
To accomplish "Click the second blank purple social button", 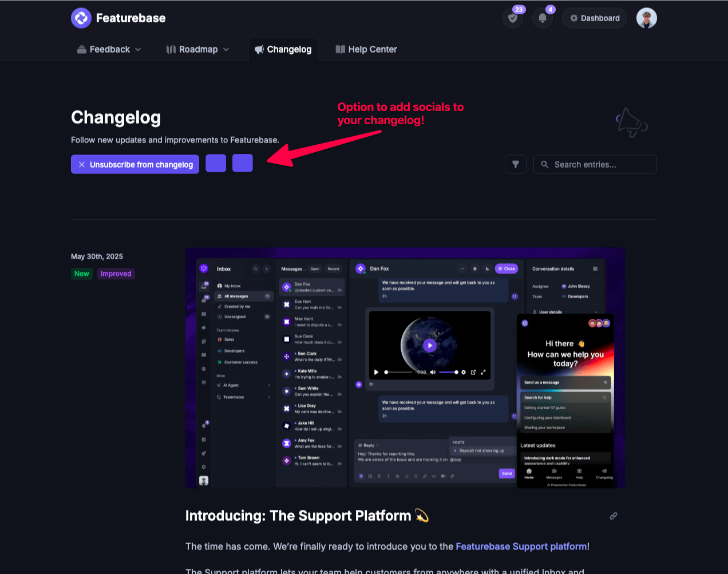I will click(243, 163).
